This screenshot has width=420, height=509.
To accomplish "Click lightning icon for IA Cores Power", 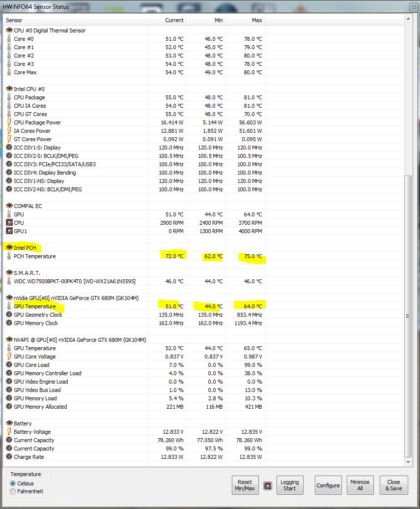I will pos(9,130).
